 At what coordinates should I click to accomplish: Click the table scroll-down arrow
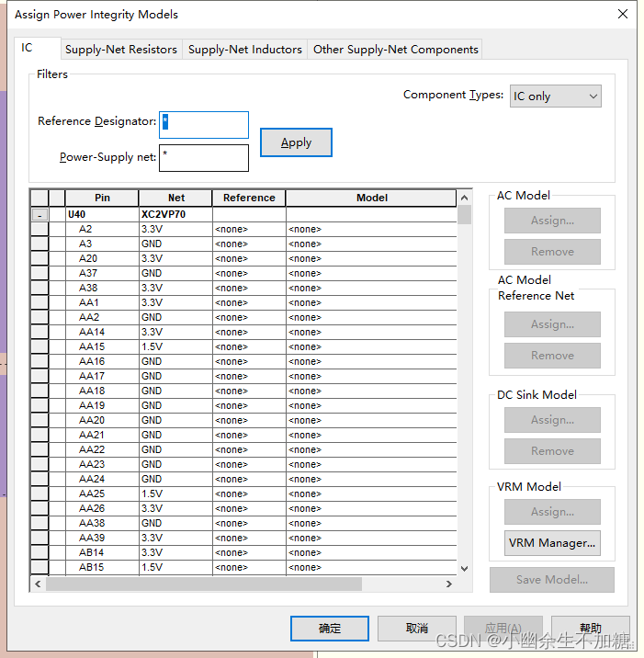[464, 569]
